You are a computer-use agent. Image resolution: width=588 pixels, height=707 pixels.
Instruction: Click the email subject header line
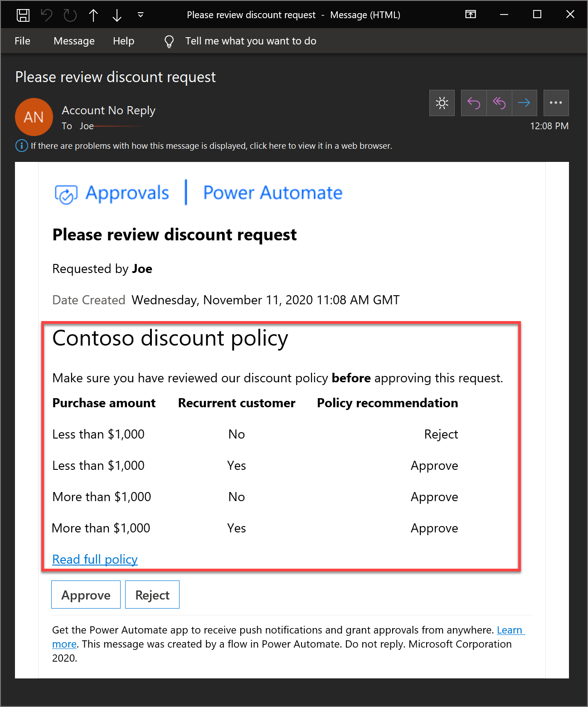pyautogui.click(x=116, y=77)
